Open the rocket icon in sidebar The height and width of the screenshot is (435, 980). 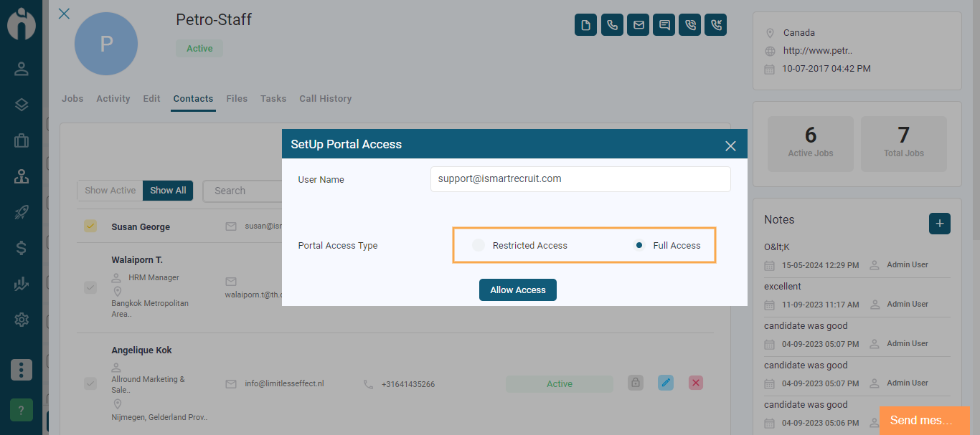22,212
